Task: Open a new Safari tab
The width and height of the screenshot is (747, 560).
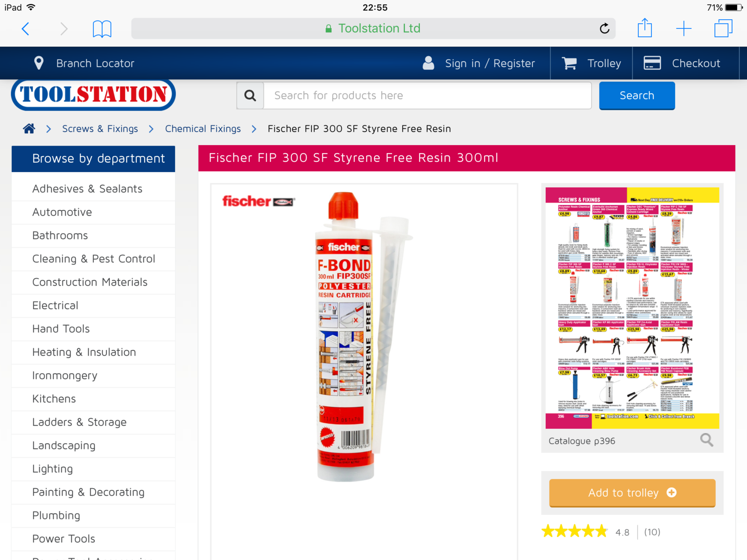Action: coord(684,28)
